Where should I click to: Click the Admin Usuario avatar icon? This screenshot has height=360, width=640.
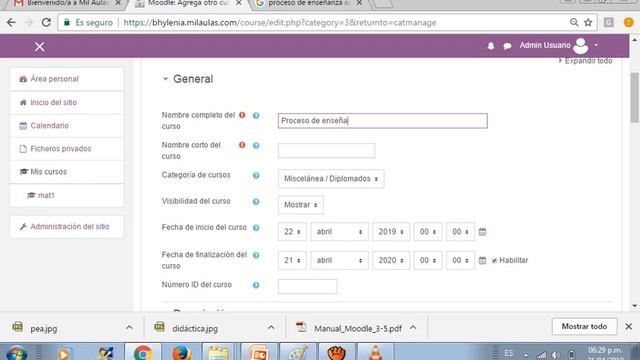tap(580, 46)
